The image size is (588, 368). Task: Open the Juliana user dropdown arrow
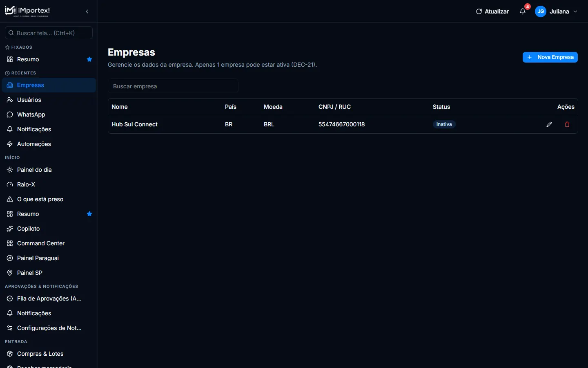[x=575, y=11]
